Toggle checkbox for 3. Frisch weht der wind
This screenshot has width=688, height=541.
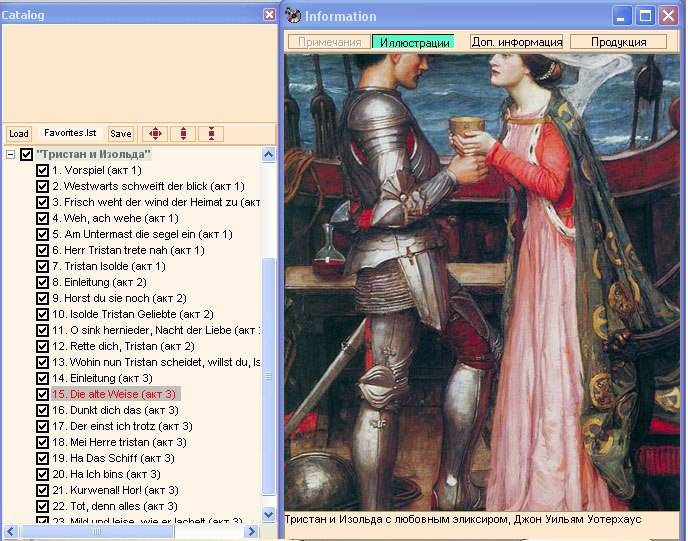43,202
